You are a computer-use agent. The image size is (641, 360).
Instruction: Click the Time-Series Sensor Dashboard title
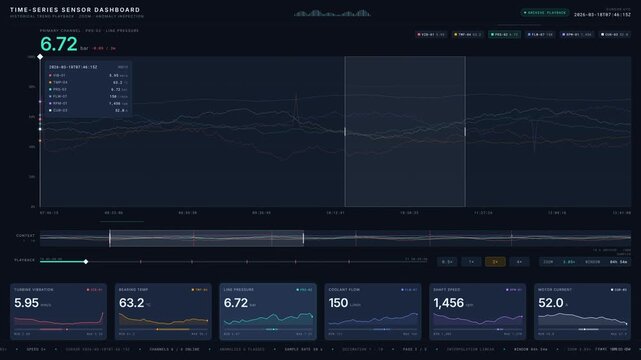75,10
